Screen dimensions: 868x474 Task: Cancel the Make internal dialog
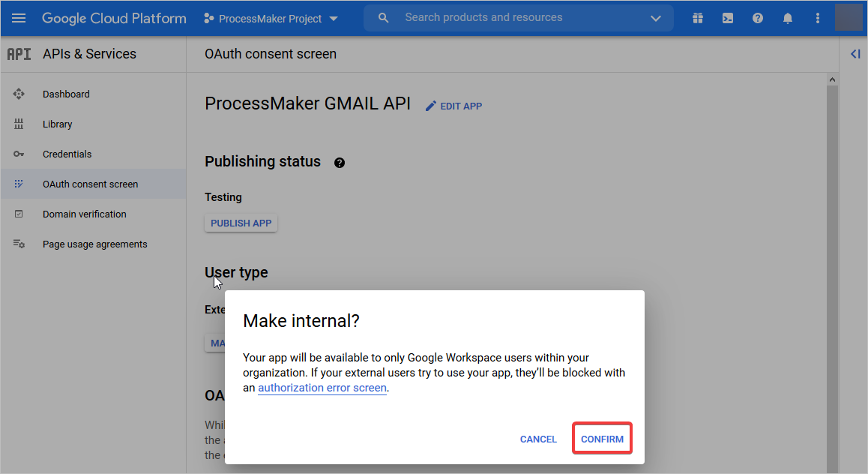coord(538,439)
